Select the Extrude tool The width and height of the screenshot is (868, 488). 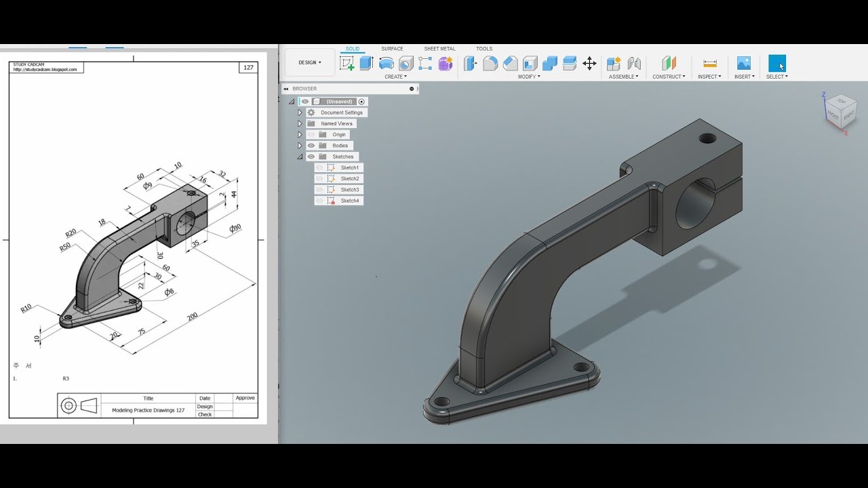[x=367, y=63]
